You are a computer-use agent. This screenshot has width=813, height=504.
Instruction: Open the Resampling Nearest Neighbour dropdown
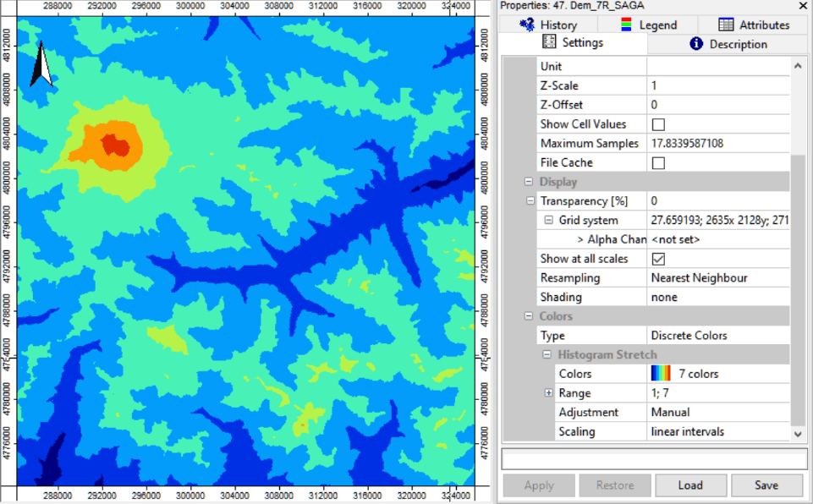tap(719, 277)
